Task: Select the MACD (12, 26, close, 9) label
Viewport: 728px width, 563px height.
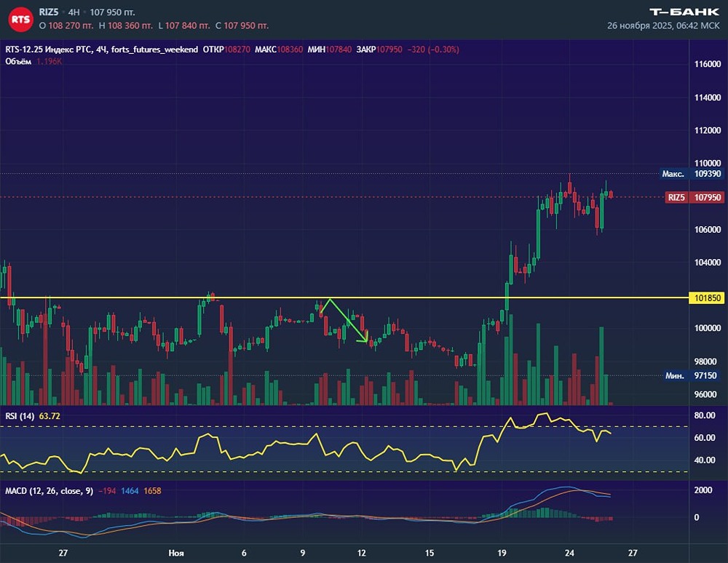Action: click(49, 491)
